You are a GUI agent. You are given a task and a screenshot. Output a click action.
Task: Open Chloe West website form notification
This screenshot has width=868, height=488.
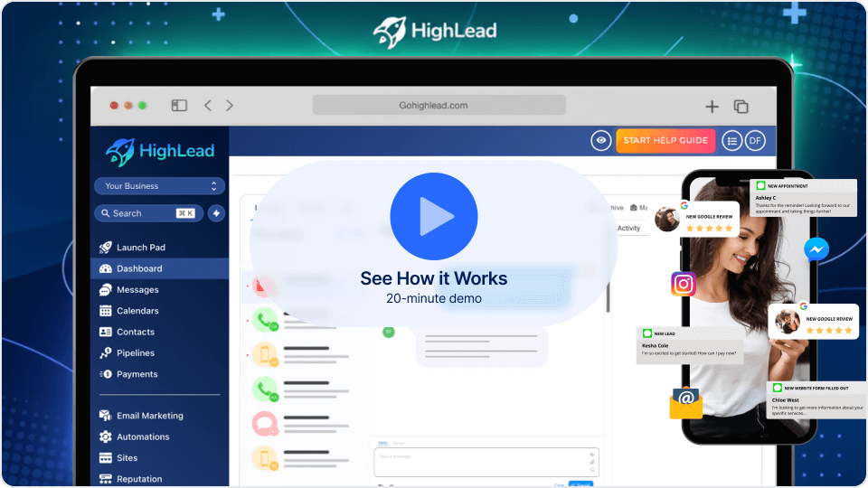pyautogui.click(x=817, y=400)
